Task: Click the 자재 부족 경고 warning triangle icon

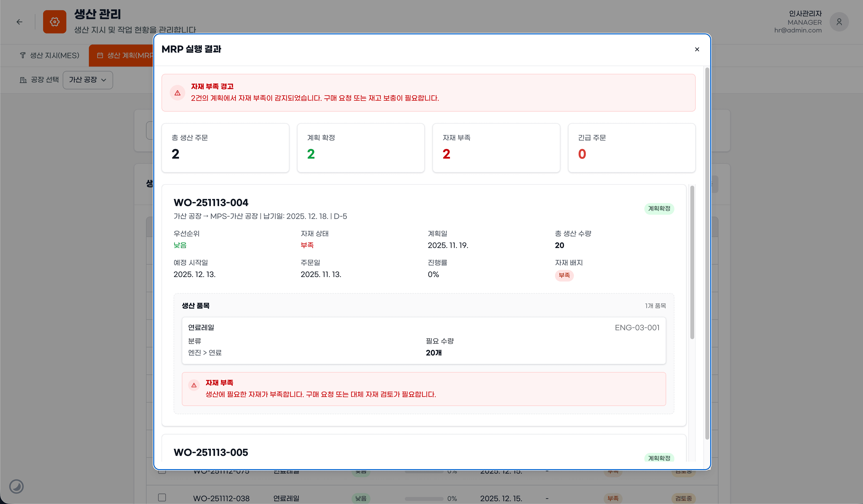Action: [177, 93]
